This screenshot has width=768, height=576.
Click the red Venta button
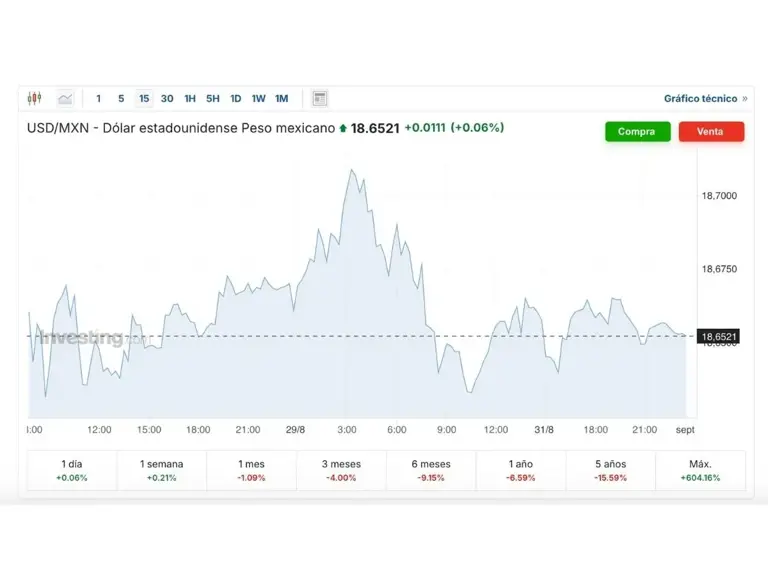coord(711,131)
